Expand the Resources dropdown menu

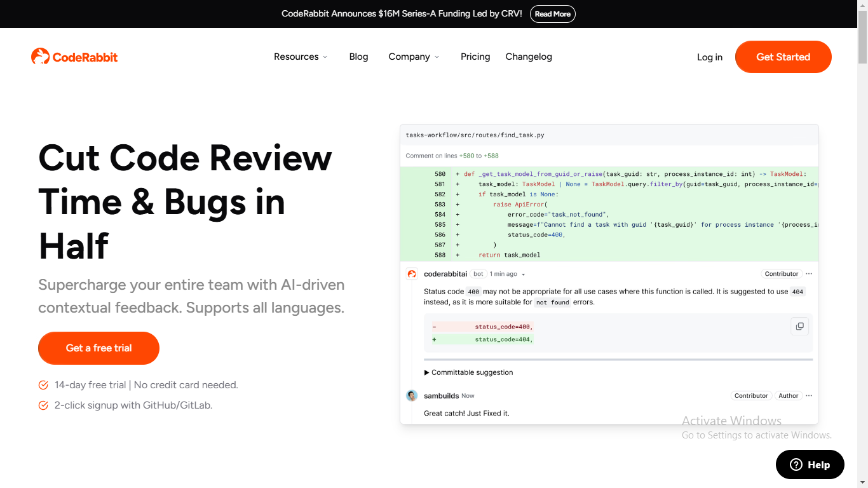tap(301, 57)
